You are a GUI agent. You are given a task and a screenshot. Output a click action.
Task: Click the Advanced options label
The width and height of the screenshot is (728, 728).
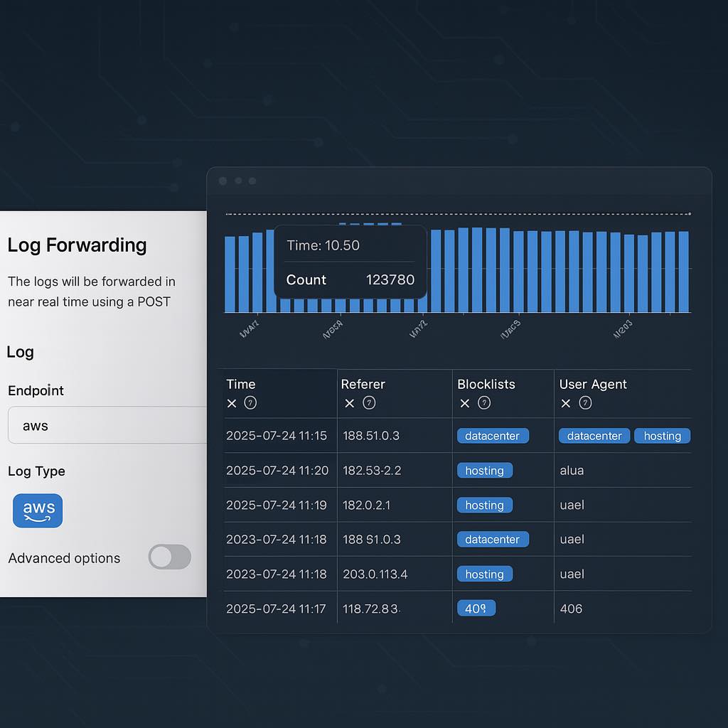click(64, 558)
